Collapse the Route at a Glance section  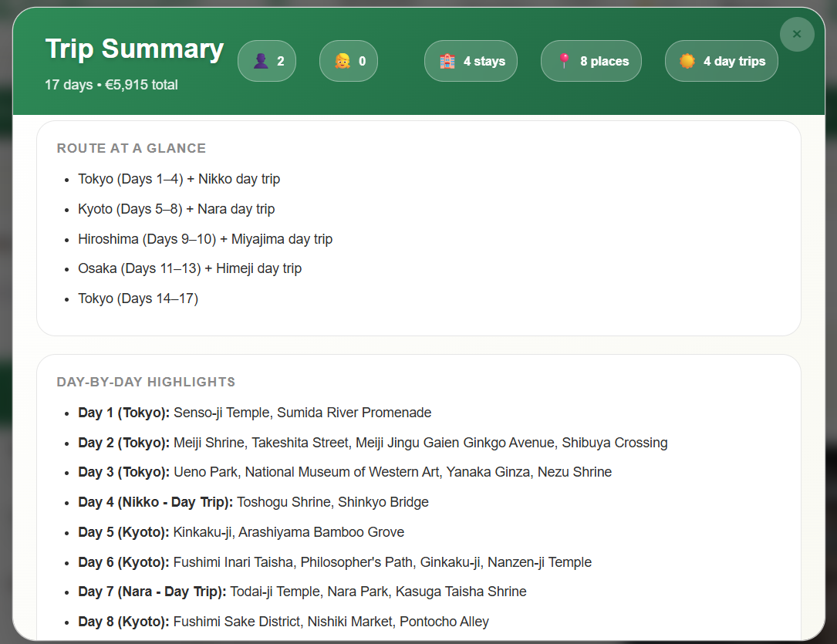click(x=131, y=148)
